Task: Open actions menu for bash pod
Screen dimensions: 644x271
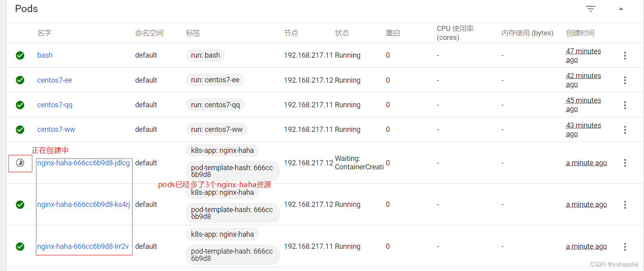Action: [x=625, y=56]
